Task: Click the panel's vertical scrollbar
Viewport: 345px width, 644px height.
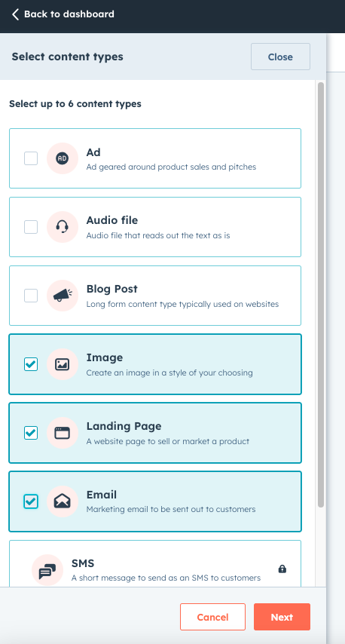Action: [x=321, y=295]
